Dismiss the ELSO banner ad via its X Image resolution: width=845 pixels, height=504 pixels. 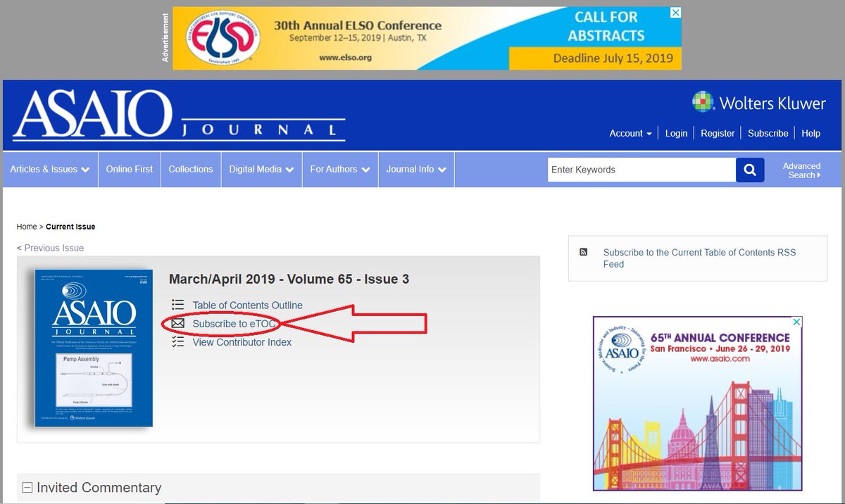click(x=675, y=12)
